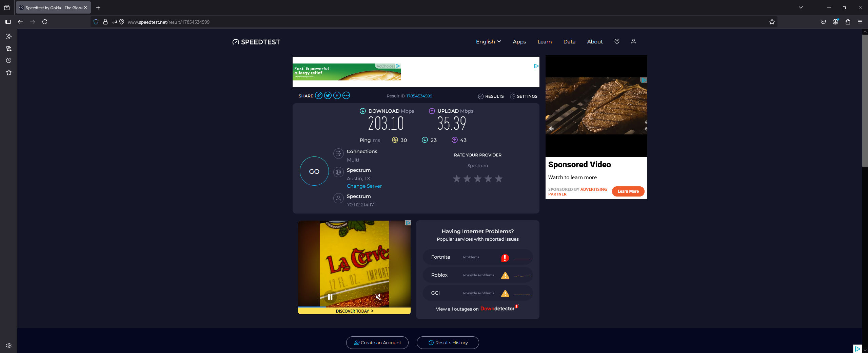The height and width of the screenshot is (353, 868).
Task: Open sidebar AI chatbot icon
Action: [9, 36]
